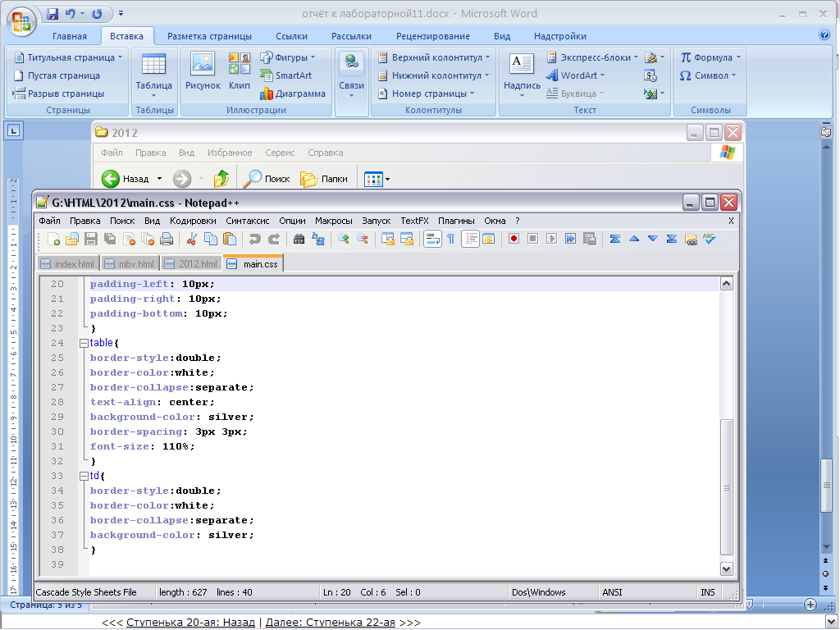840x630 pixels.
Task: Click the Далее: Ступенька 22-ая link
Action: (330, 623)
